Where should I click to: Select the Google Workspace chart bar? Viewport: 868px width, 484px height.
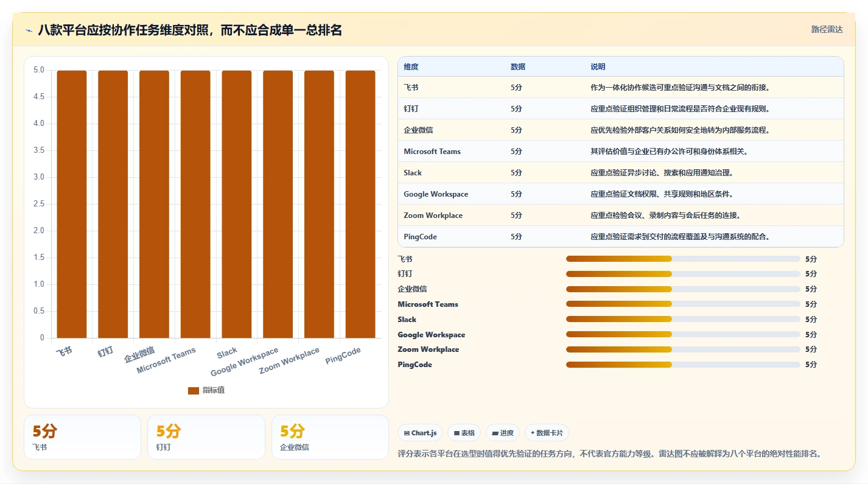(x=278, y=204)
